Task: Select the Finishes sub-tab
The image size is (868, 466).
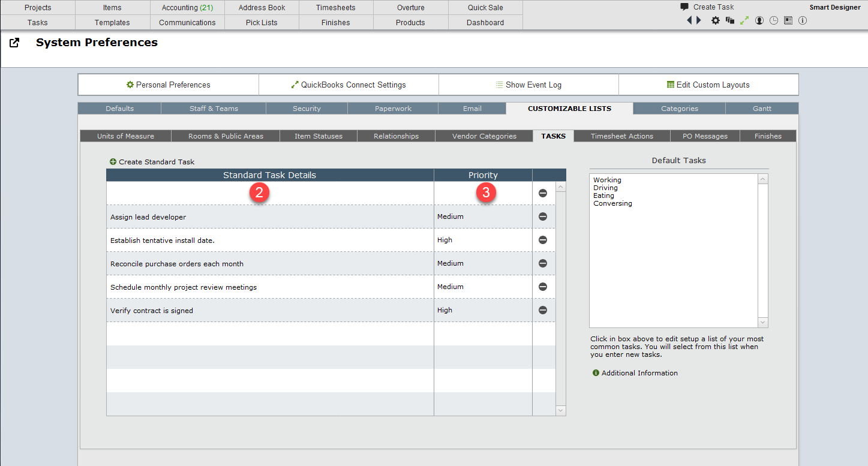Action: 768,136
